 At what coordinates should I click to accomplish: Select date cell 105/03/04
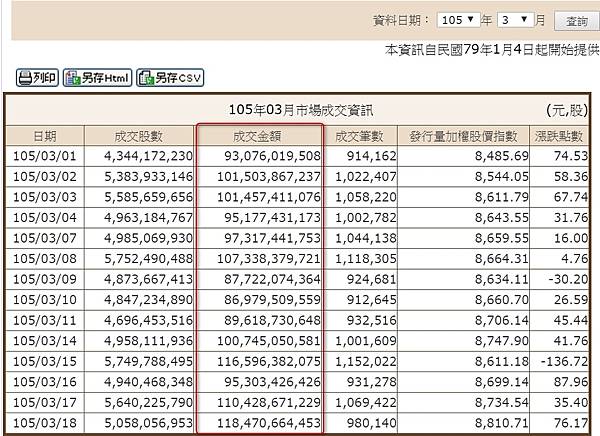[x=45, y=218]
